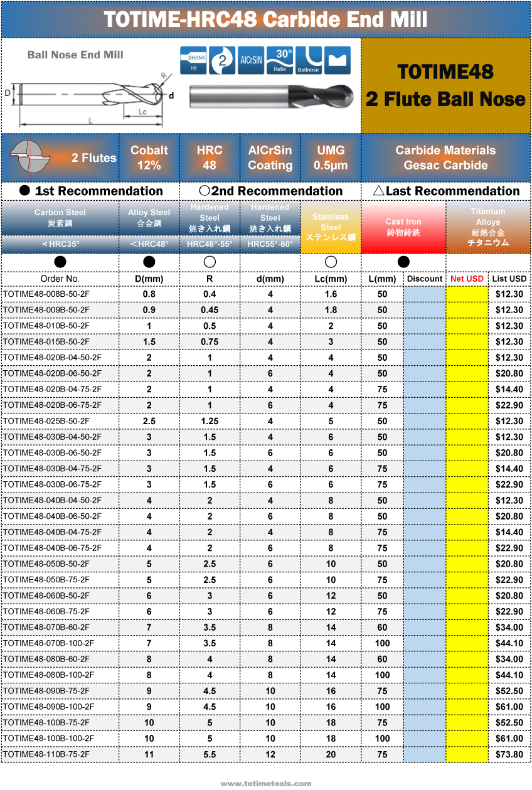Click the filled circle under Alloy Steel
Image resolution: width=532 pixels, height=790 pixels.
point(149,262)
